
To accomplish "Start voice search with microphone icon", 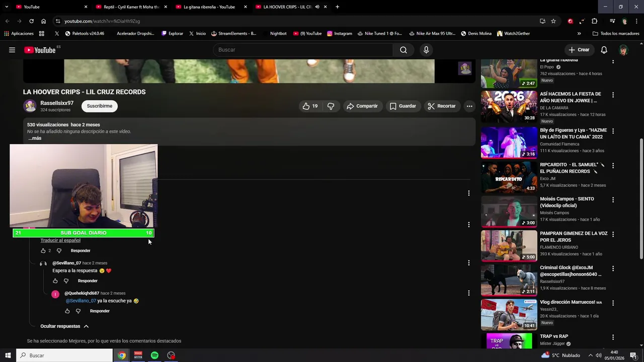I will (426, 50).
